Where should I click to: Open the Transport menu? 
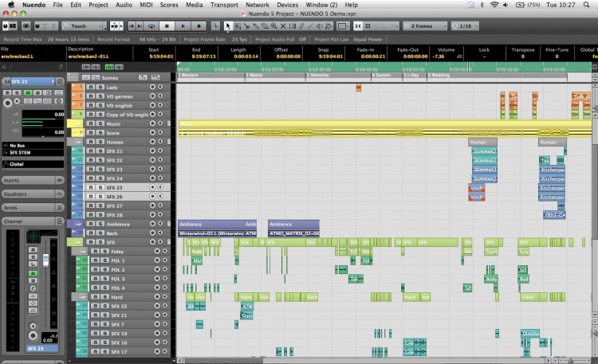coord(224,5)
